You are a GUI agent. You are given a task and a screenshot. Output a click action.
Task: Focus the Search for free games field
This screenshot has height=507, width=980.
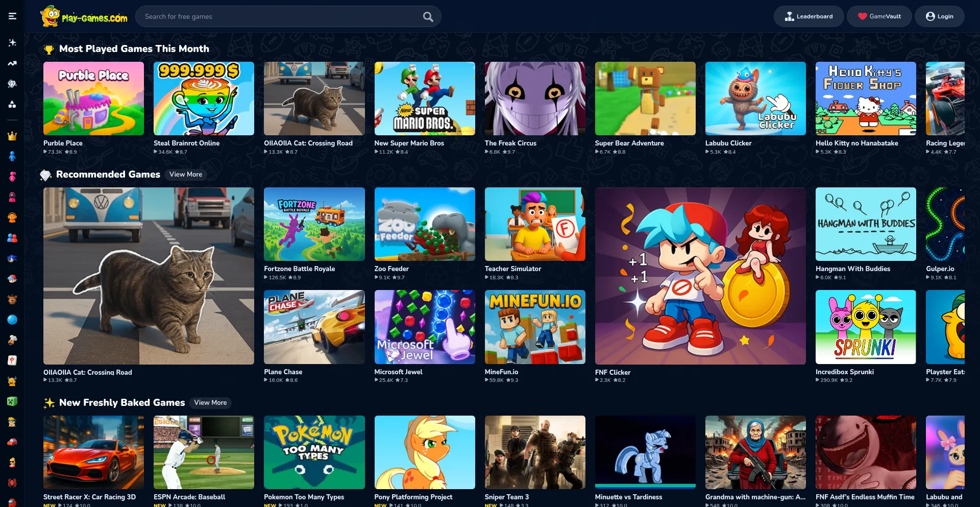[x=288, y=16]
